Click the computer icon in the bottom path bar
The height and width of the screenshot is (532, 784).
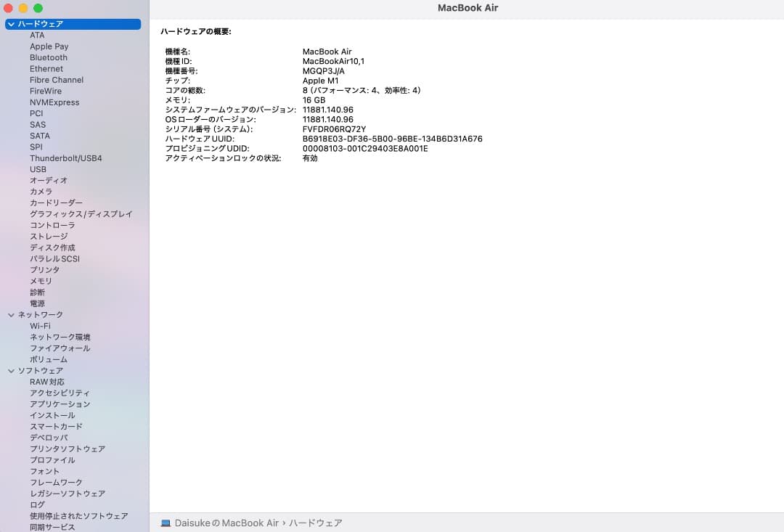click(168, 523)
